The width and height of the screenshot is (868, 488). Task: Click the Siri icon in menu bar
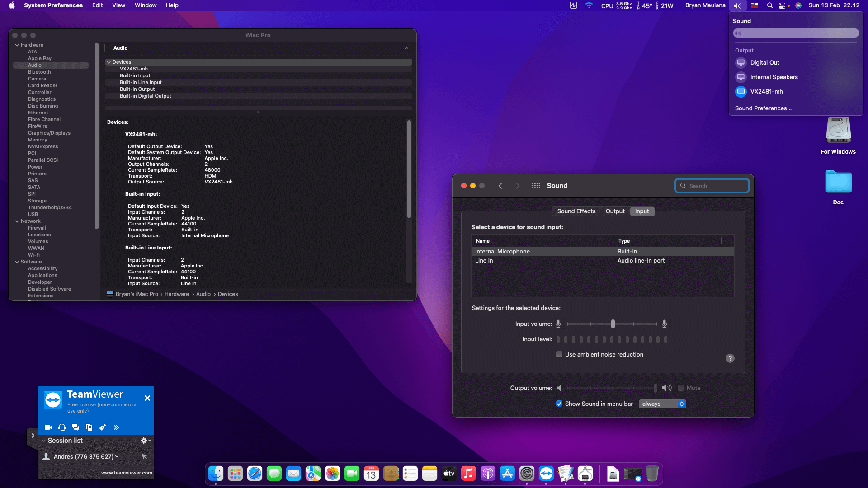pos(798,5)
